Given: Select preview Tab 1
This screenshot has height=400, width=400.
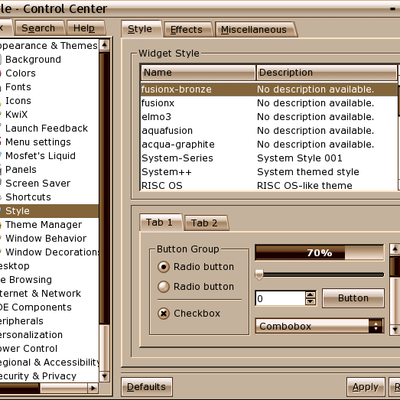Looking at the screenshot, I should pyautogui.click(x=160, y=222).
